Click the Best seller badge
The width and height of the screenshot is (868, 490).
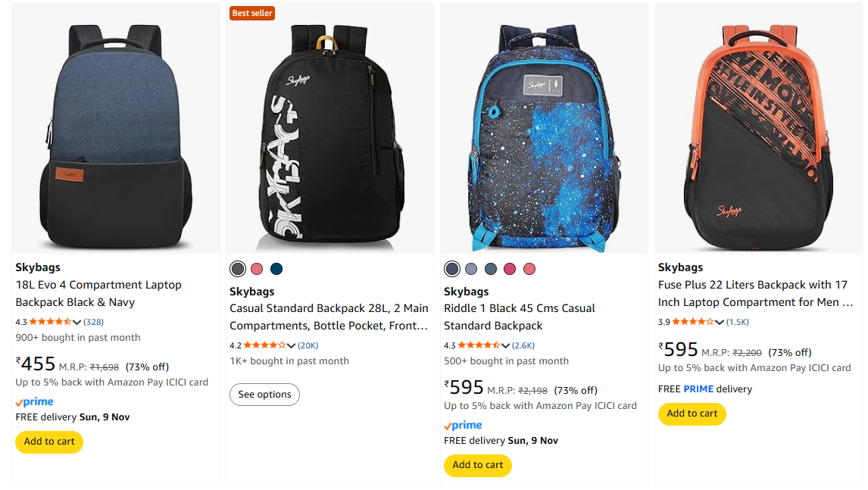252,13
